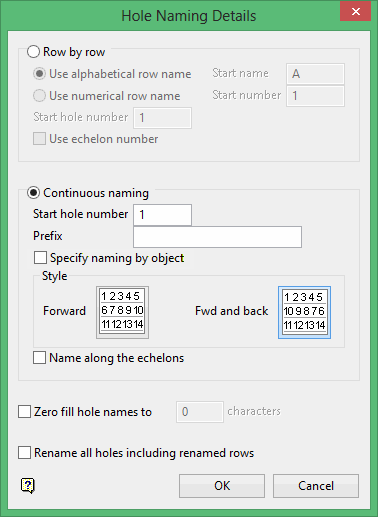Tick the Use echelon number checkbox

(39, 139)
